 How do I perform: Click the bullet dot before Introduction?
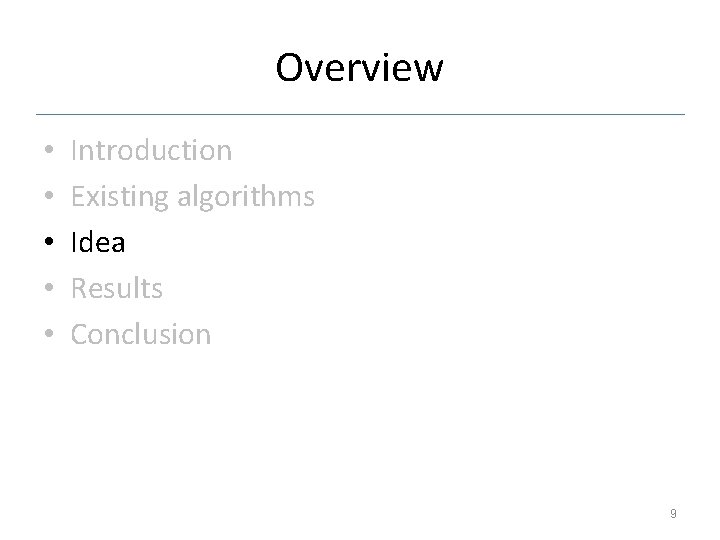pos(47,153)
